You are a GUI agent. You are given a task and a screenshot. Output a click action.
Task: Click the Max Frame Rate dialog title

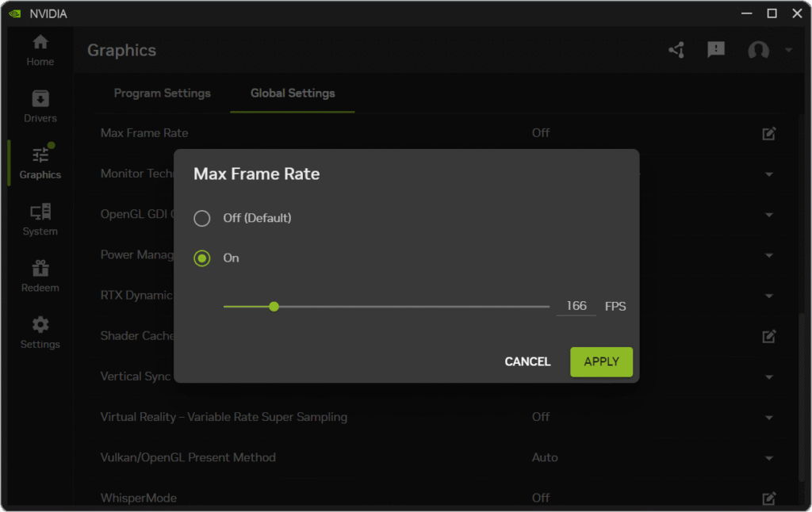coord(256,174)
